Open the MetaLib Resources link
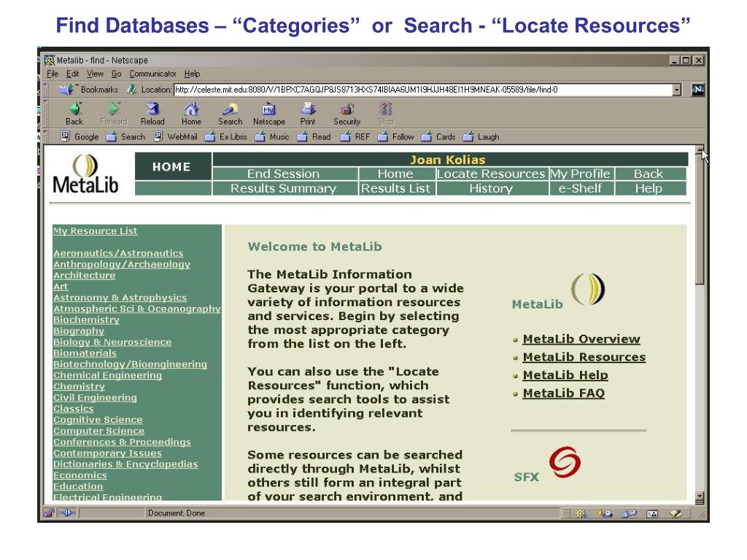747x560 pixels. pos(584,357)
